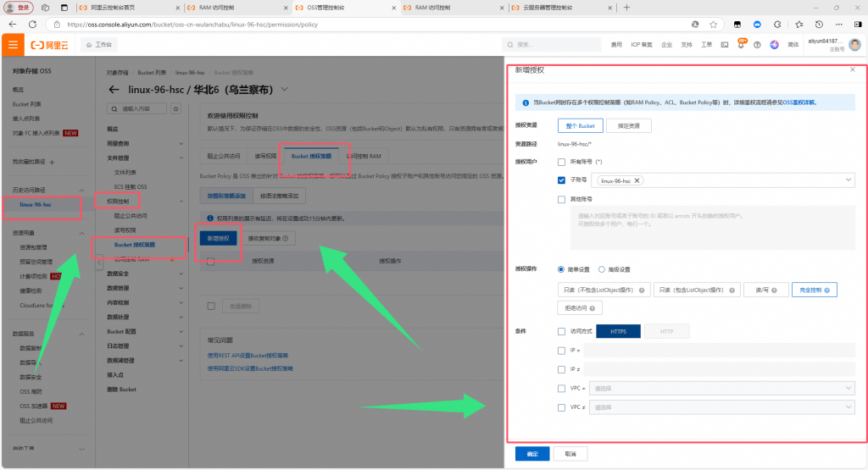
Task: Select the 高级设置 radio button
Action: point(602,269)
